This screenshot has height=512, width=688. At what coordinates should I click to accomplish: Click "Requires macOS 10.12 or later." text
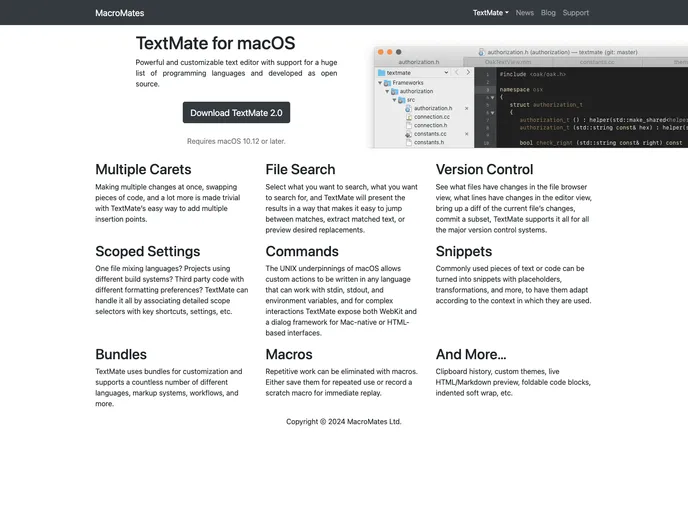click(236, 141)
